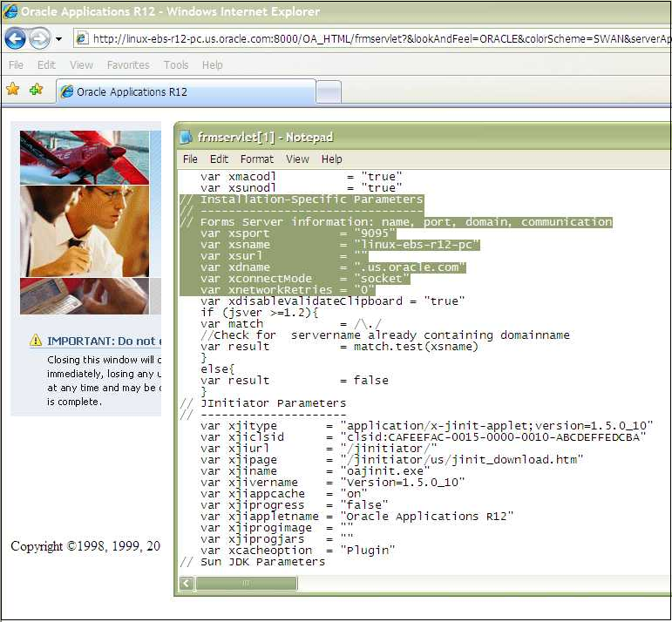Click the Add to Favorites star-plus icon
The image size is (672, 622).
[37, 90]
